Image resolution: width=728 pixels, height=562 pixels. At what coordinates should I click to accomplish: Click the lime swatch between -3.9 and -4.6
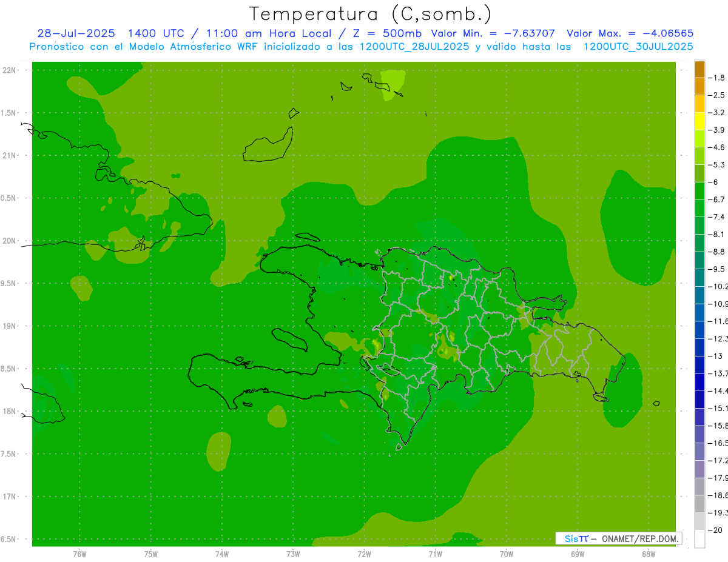pos(699,138)
